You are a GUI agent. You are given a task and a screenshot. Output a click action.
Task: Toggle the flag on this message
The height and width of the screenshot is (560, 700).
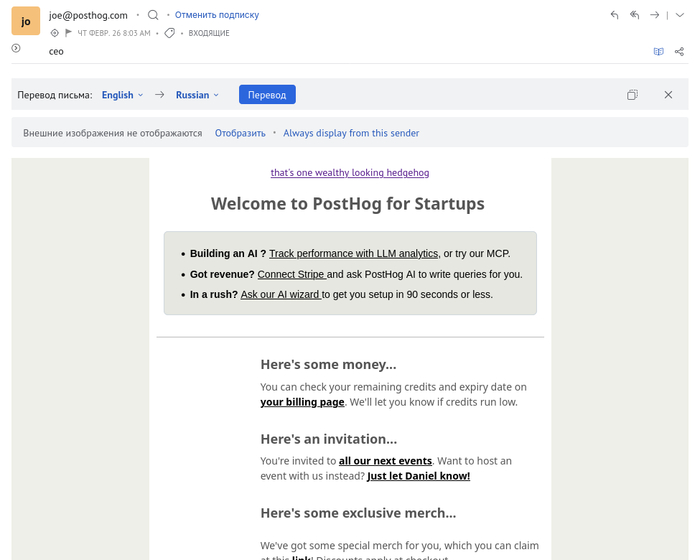(x=68, y=33)
